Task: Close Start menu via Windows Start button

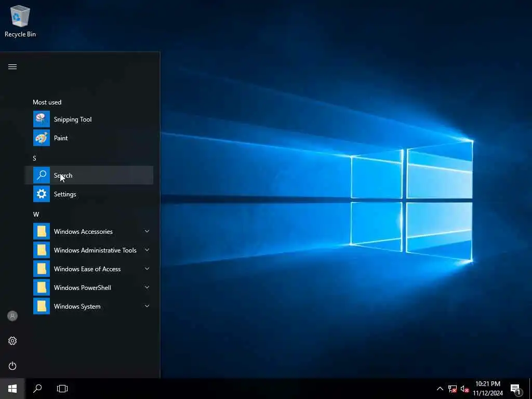Action: pyautogui.click(x=12, y=389)
